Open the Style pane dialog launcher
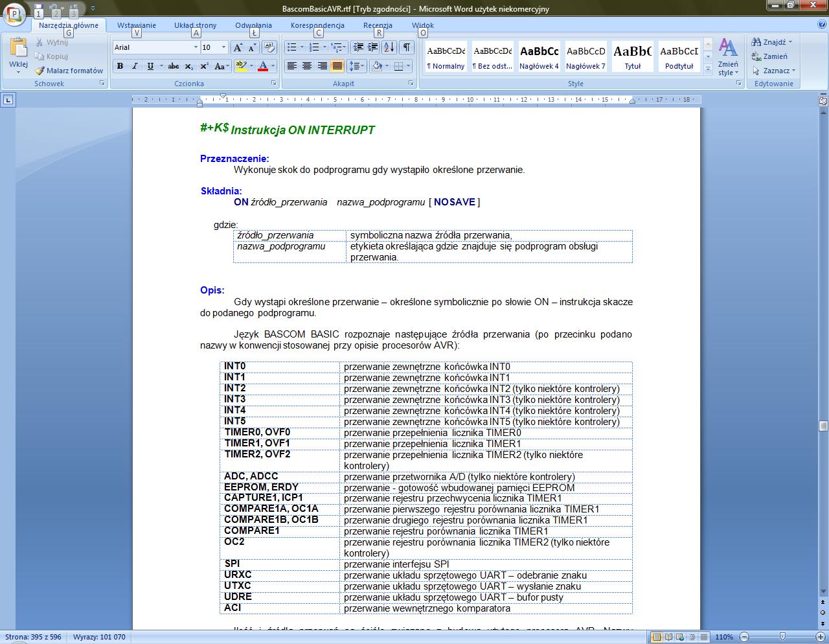The height and width of the screenshot is (644, 829). click(738, 84)
